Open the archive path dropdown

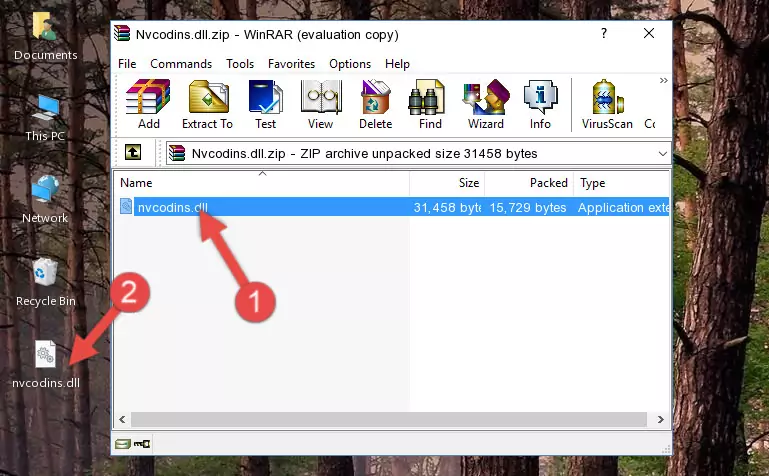pyautogui.click(x=663, y=153)
